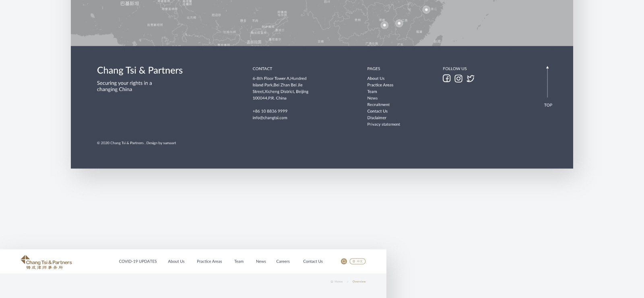644x298 pixels.
Task: Click the back-to-top arrow in footer
Action: (547, 82)
